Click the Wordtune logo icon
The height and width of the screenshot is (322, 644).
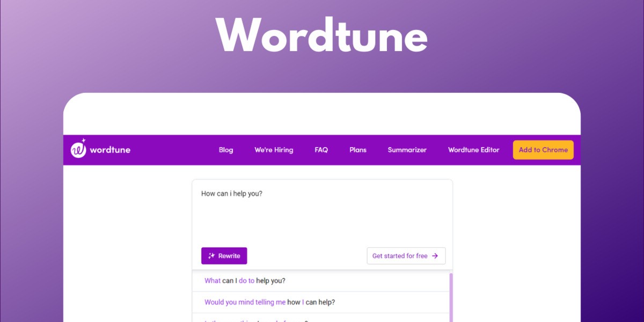(78, 149)
